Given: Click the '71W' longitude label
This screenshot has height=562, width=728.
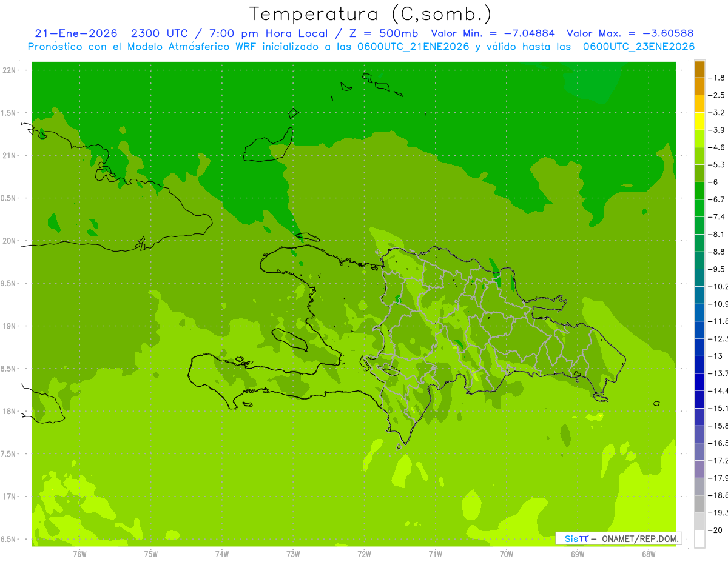Looking at the screenshot, I should (434, 554).
